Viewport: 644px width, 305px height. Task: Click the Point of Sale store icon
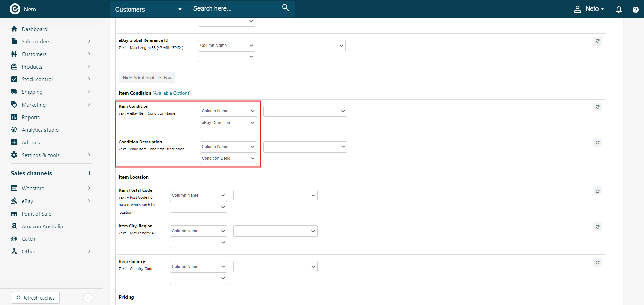[14, 214]
